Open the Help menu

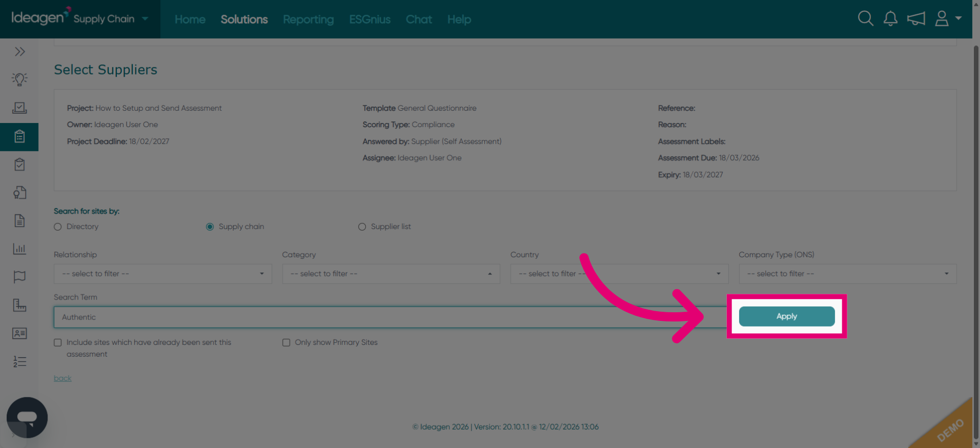click(x=459, y=19)
